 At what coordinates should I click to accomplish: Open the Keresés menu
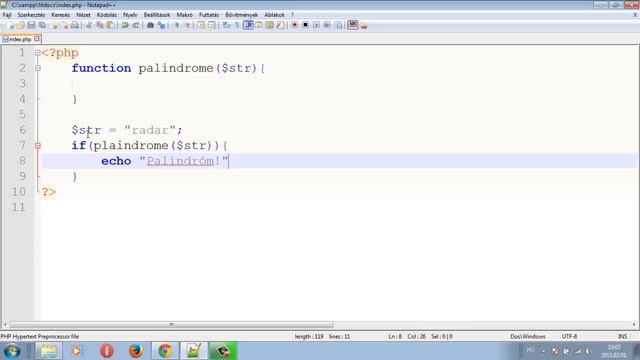pyautogui.click(x=60, y=15)
